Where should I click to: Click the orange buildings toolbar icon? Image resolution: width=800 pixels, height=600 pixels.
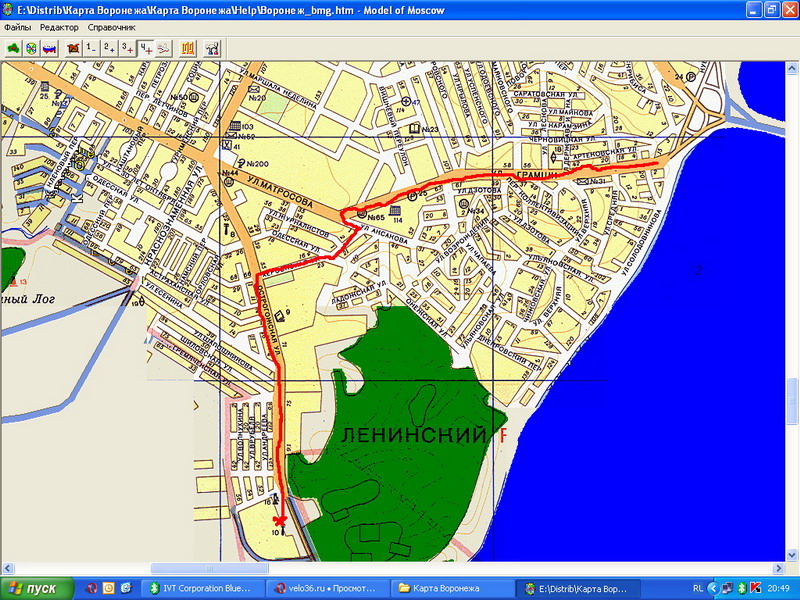click(187, 47)
